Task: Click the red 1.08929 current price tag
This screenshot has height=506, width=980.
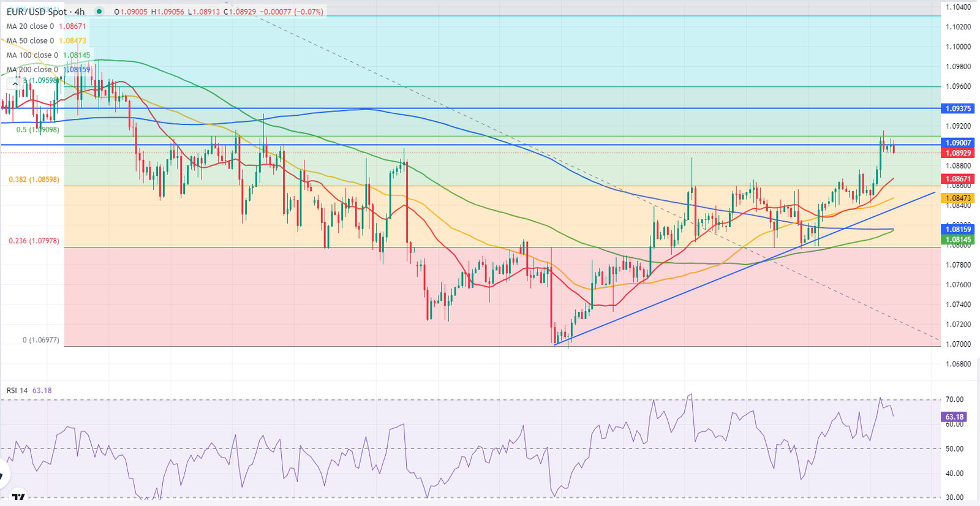Action: click(958, 153)
